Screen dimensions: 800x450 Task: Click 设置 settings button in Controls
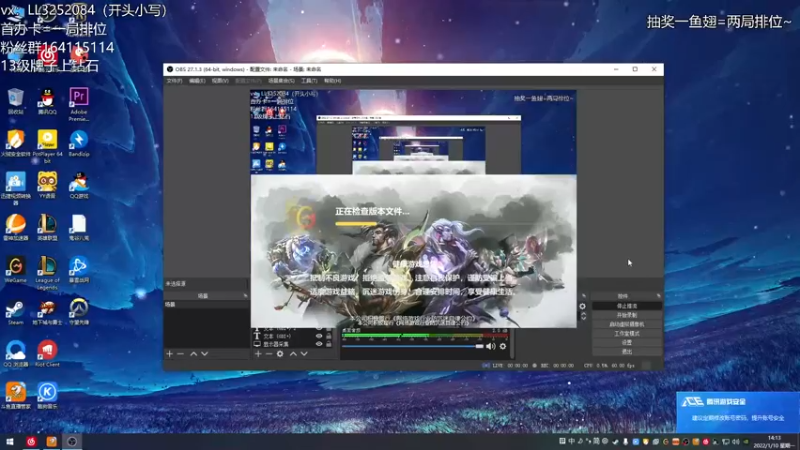[627, 343]
